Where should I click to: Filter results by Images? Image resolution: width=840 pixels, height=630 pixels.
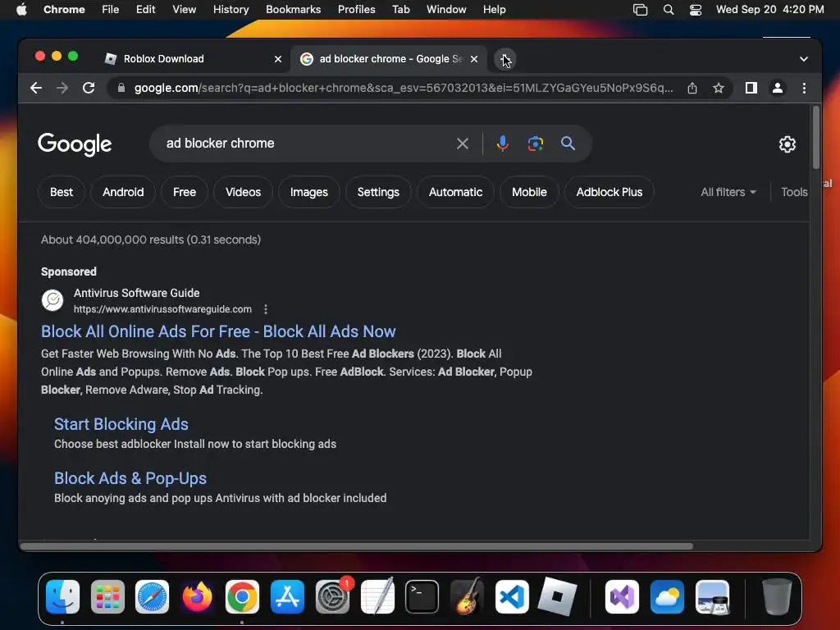309,192
